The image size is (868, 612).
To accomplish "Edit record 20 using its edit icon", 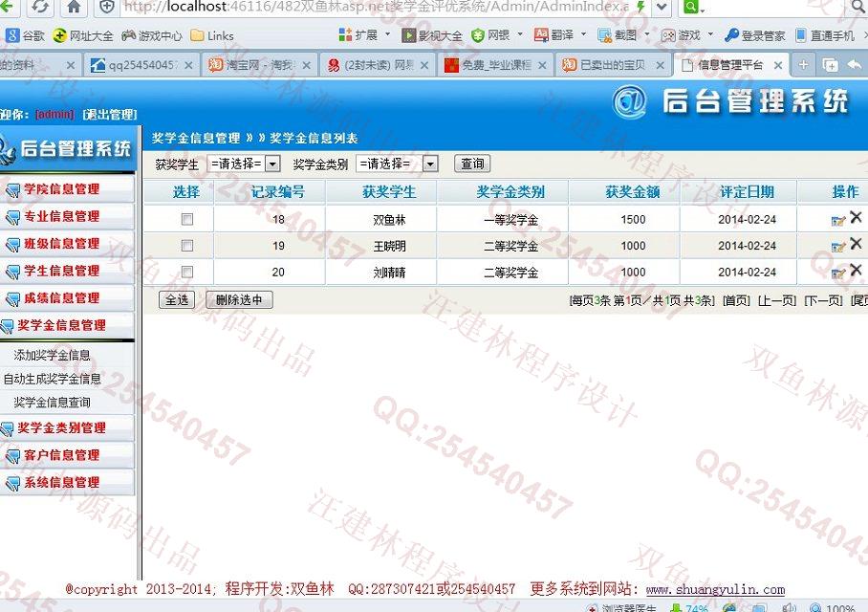I will [x=838, y=273].
